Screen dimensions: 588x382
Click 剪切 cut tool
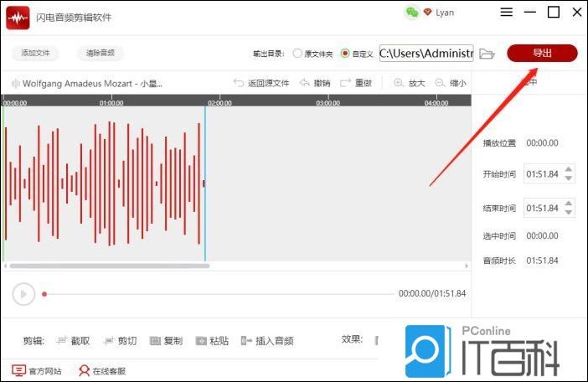(121, 341)
